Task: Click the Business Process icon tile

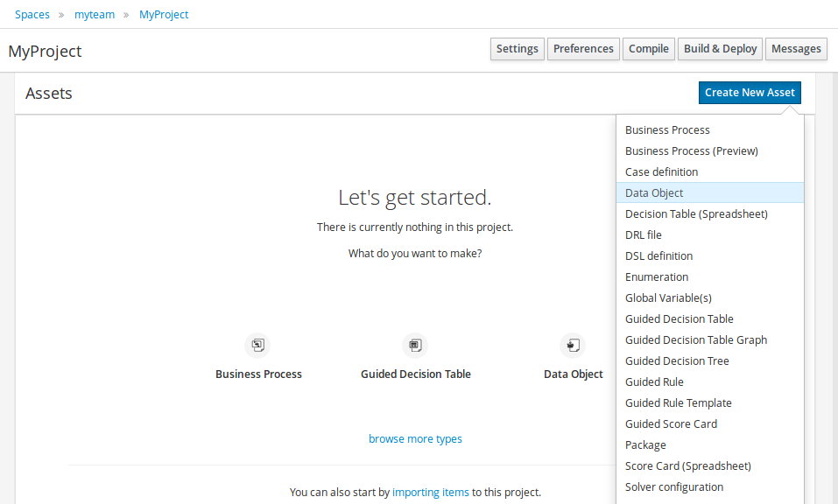Action: (257, 345)
